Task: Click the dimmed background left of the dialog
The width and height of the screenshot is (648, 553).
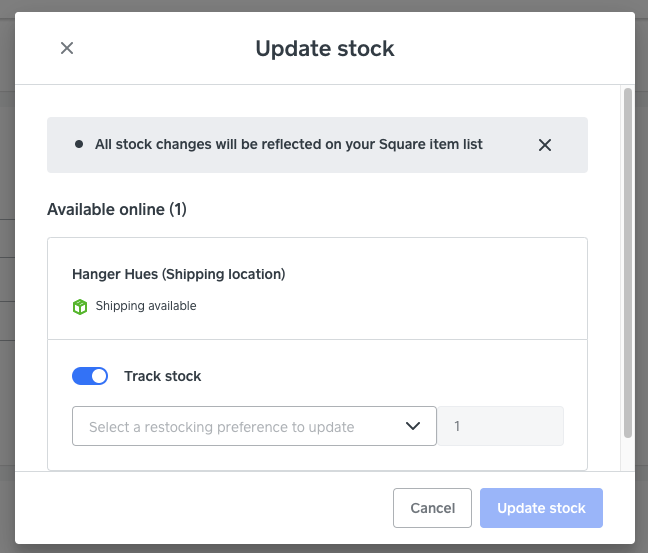Action: (6, 300)
